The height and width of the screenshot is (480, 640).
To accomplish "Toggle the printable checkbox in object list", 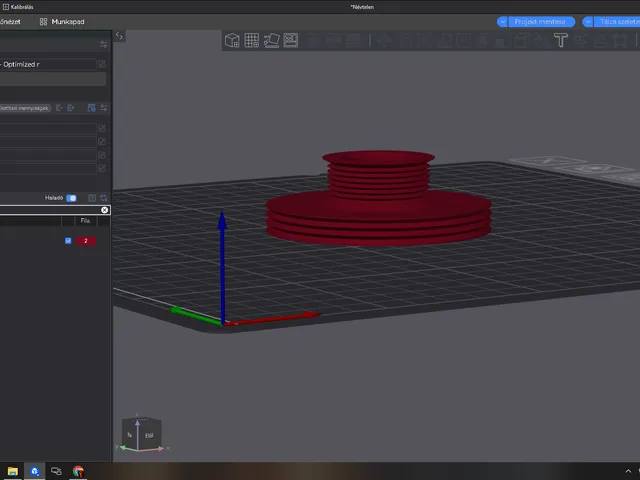I will [x=68, y=241].
